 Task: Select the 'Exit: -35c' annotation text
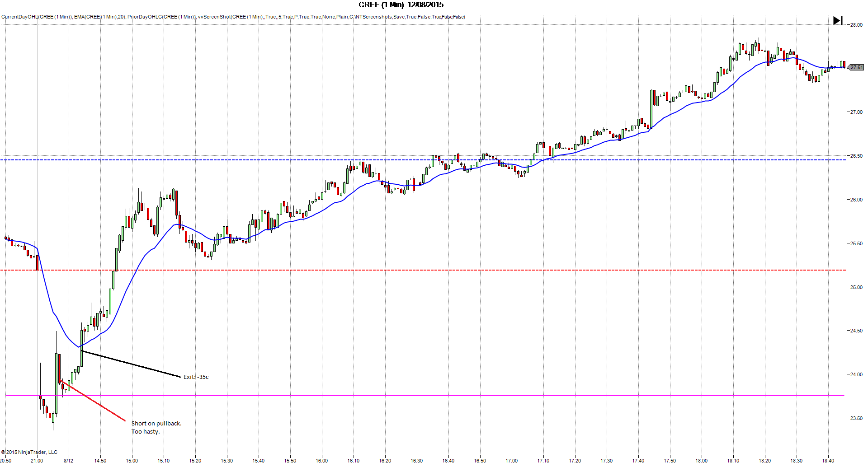click(196, 377)
